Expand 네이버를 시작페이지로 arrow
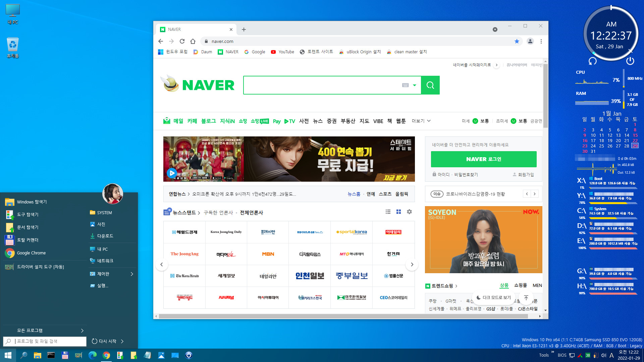The height and width of the screenshot is (362, 644). 497,65
